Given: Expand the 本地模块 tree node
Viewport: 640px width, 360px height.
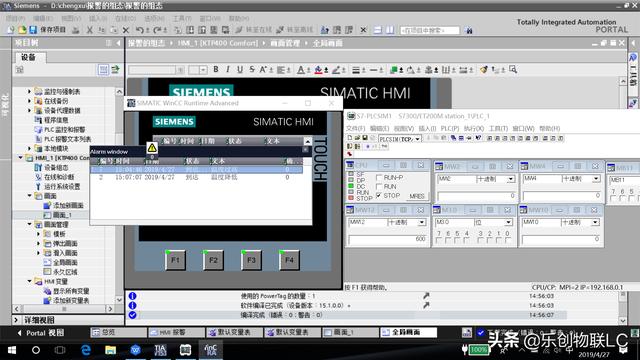Looking at the screenshot, I should click(x=29, y=148).
